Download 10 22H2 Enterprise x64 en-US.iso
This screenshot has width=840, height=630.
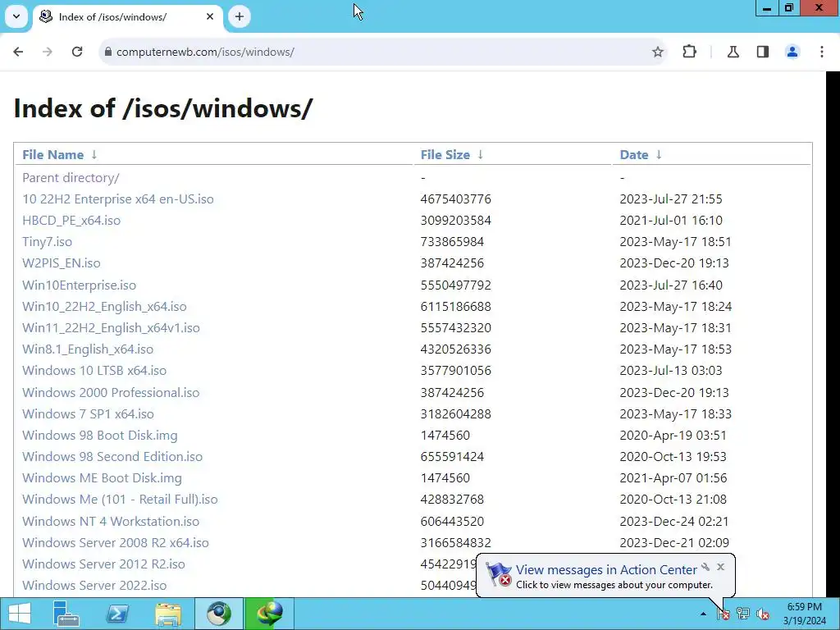pyautogui.click(x=118, y=199)
